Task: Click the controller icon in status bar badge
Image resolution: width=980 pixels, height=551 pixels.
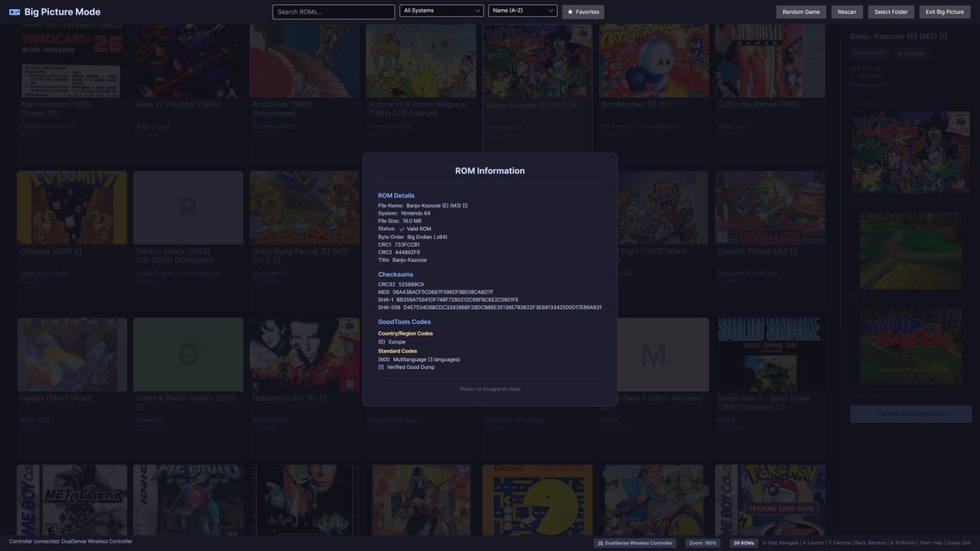Action: tap(601, 543)
